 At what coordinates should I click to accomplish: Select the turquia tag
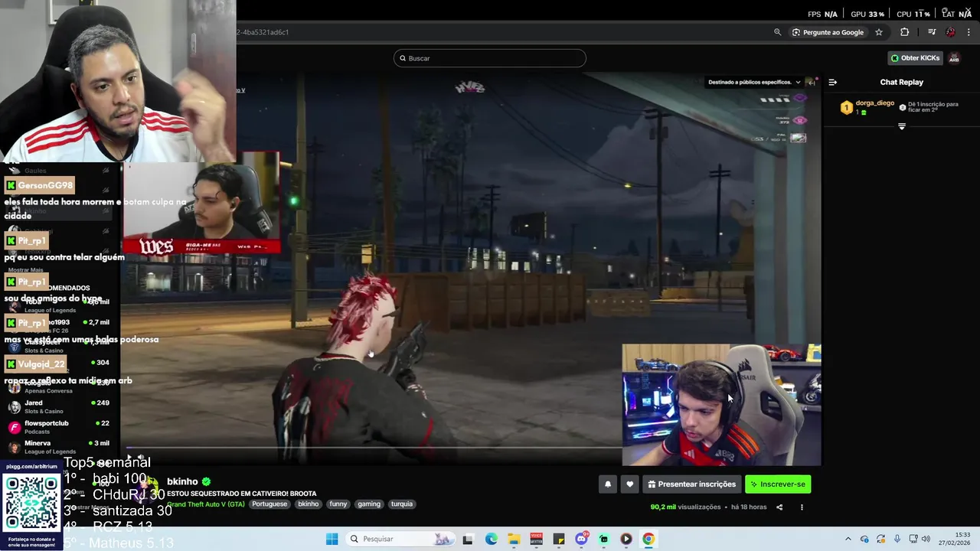pyautogui.click(x=402, y=504)
